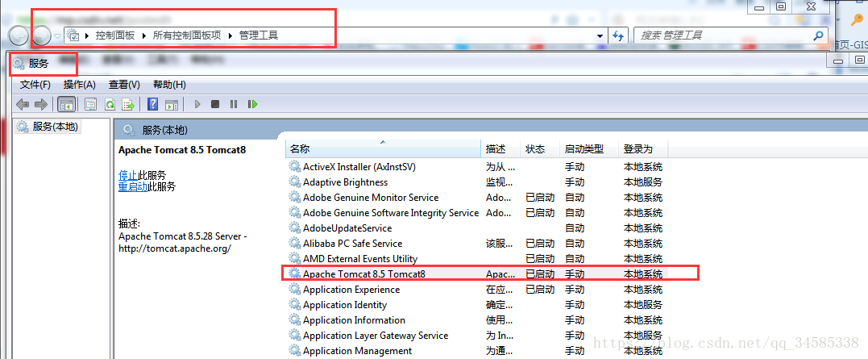Click the Start Service play icon

coord(197,104)
